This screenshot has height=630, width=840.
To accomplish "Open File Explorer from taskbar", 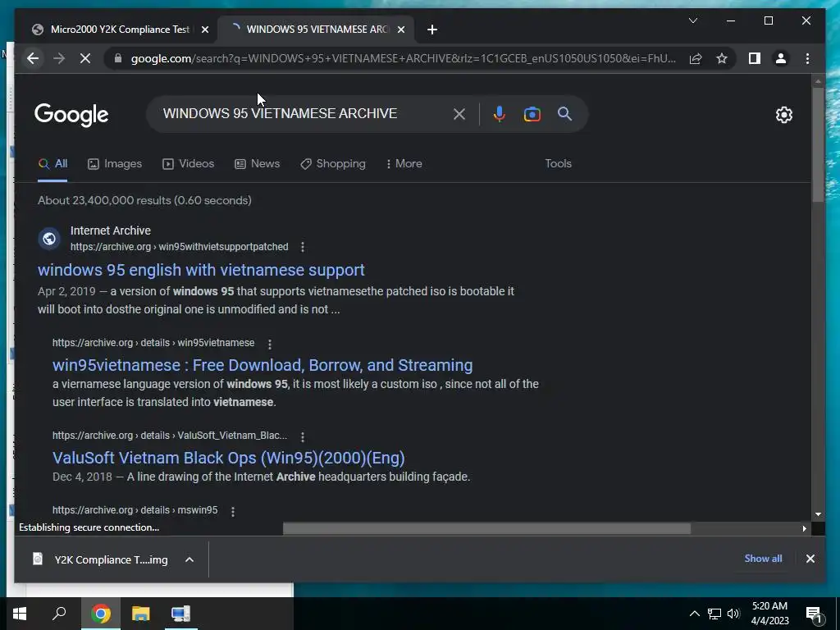I will [x=140, y=614].
